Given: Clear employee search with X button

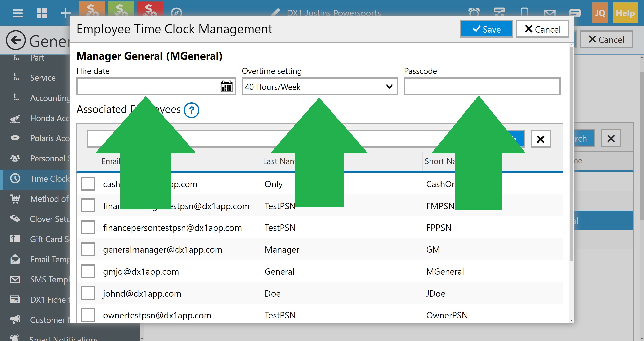Looking at the screenshot, I should click(x=540, y=139).
